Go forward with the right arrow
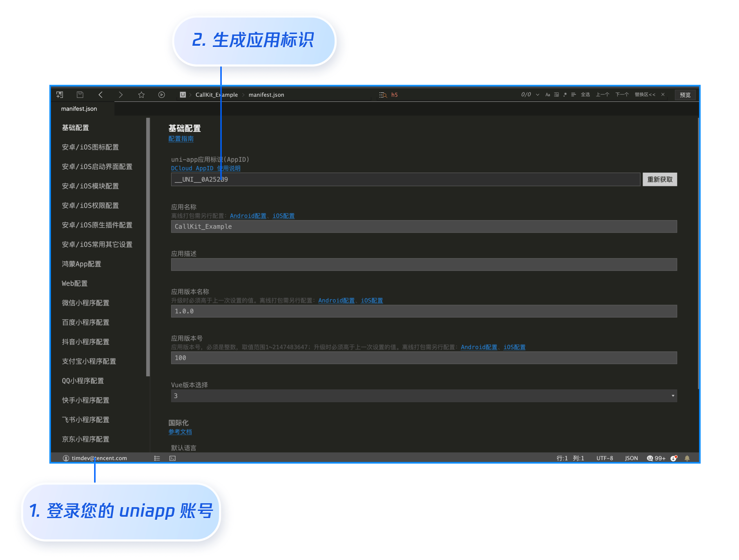Screen dimensions: 739x560 [x=121, y=95]
